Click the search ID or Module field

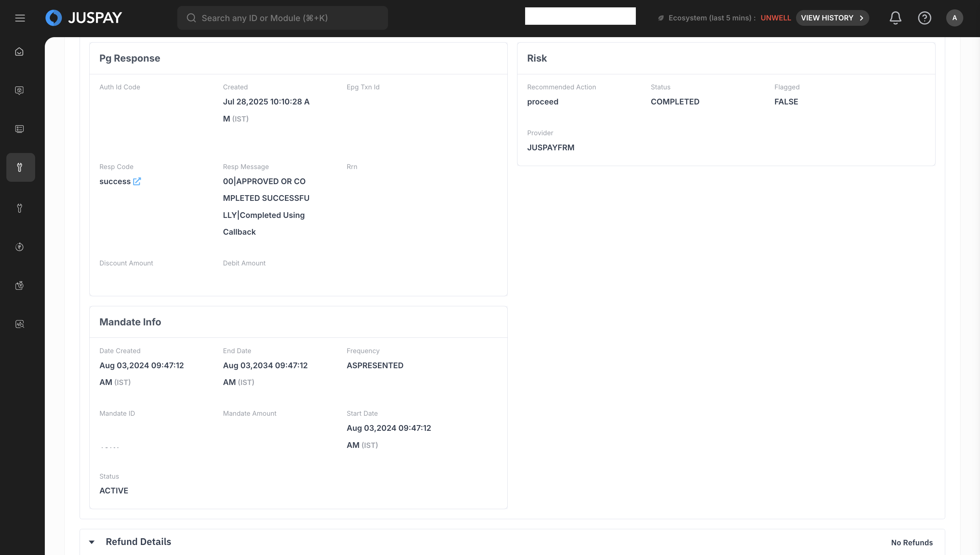(x=282, y=18)
